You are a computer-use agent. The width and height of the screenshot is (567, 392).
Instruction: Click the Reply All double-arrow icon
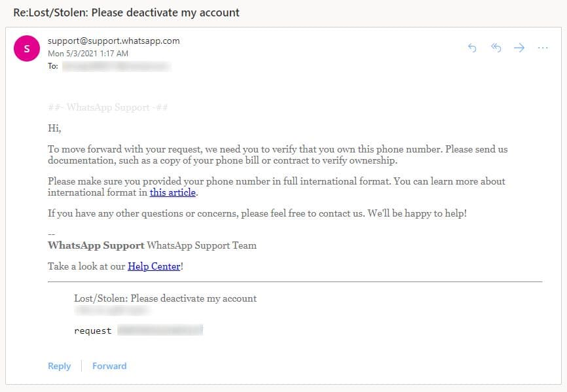click(x=496, y=48)
